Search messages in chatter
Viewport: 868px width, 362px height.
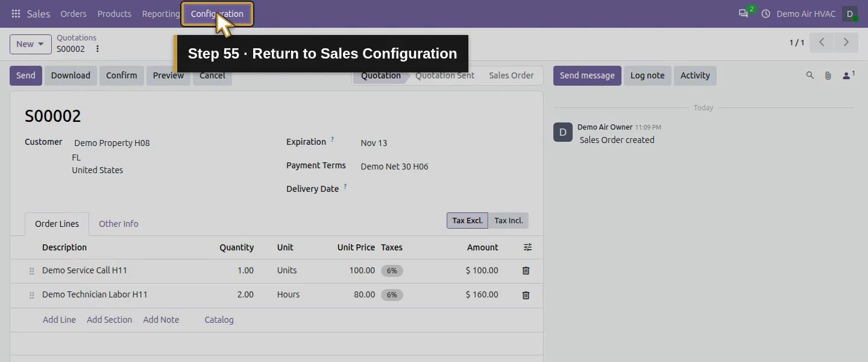pyautogui.click(x=810, y=75)
